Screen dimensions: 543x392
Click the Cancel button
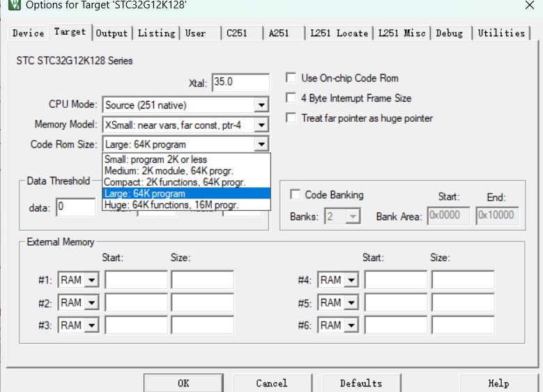coord(272,383)
